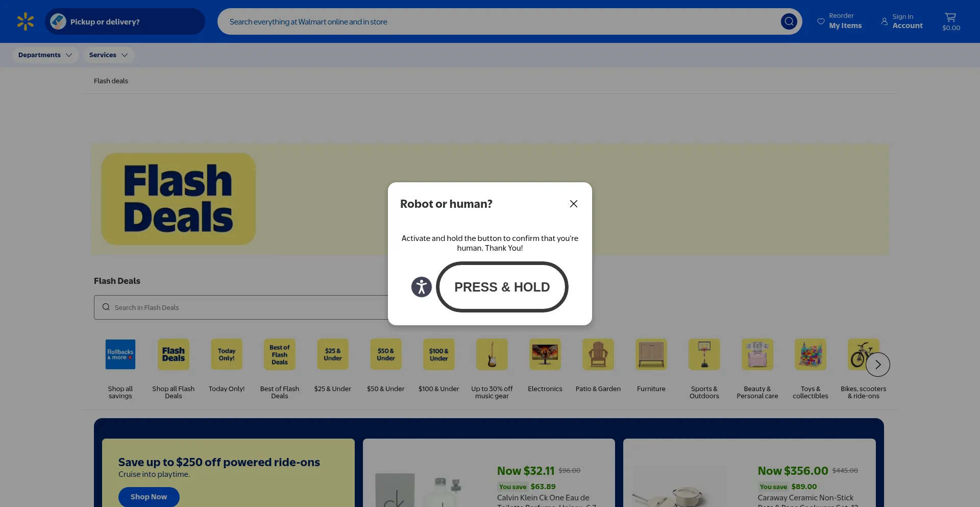Open the shopping cart $0.00
980x507 pixels.
pos(951,21)
